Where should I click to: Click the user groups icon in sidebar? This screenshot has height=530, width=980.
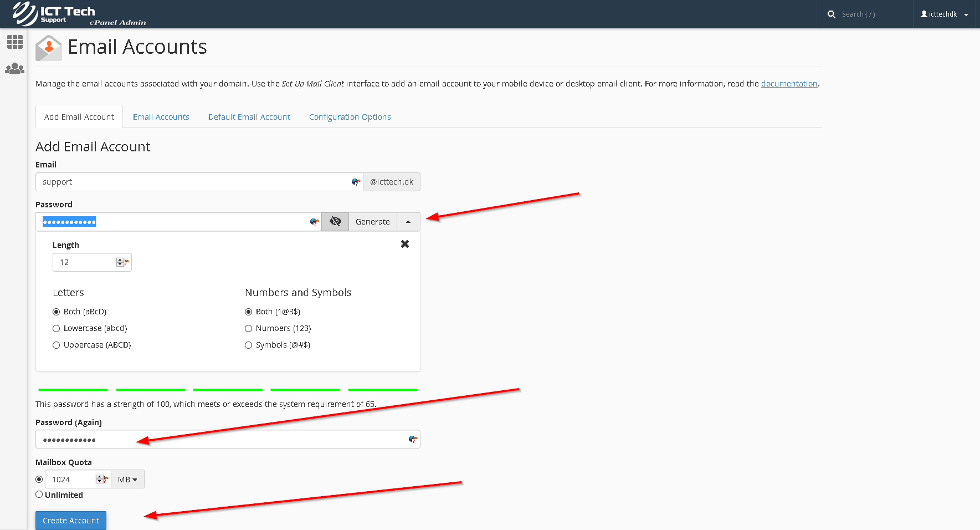click(14, 68)
